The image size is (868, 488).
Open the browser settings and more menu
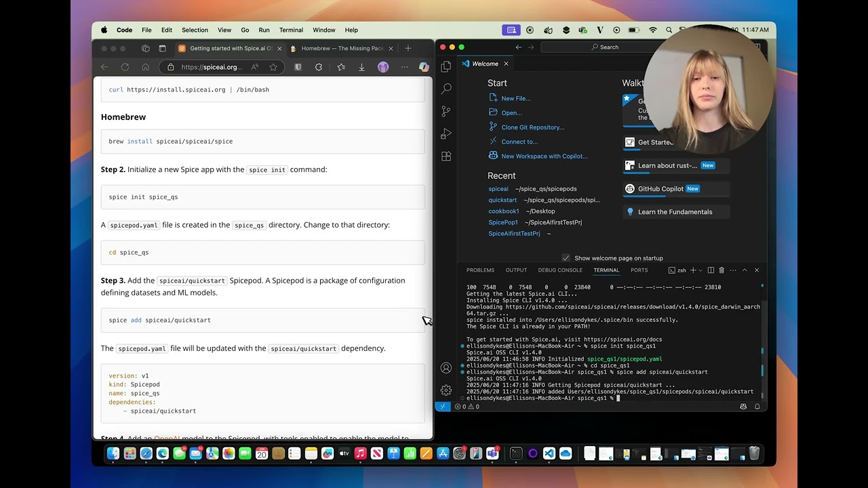404,67
